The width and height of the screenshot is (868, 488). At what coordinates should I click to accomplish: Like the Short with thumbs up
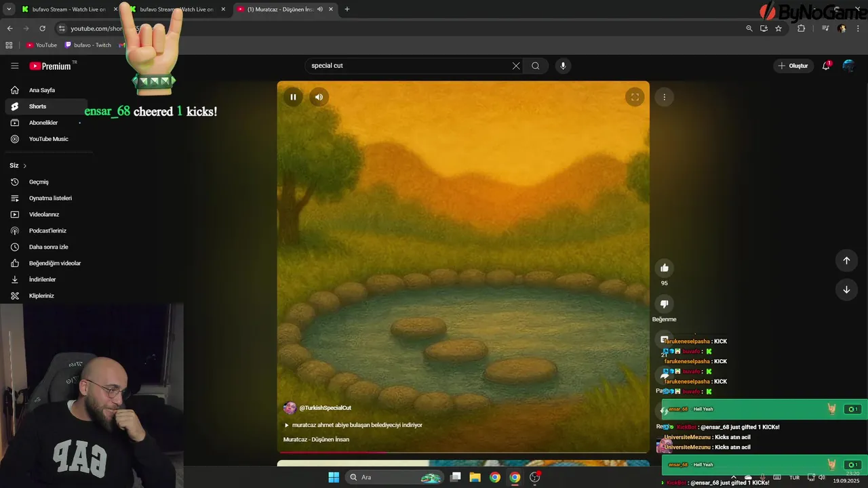tap(665, 268)
